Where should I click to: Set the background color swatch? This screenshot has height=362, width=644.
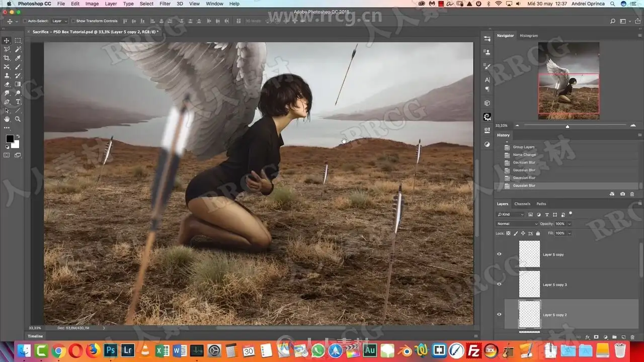[x=16, y=145]
